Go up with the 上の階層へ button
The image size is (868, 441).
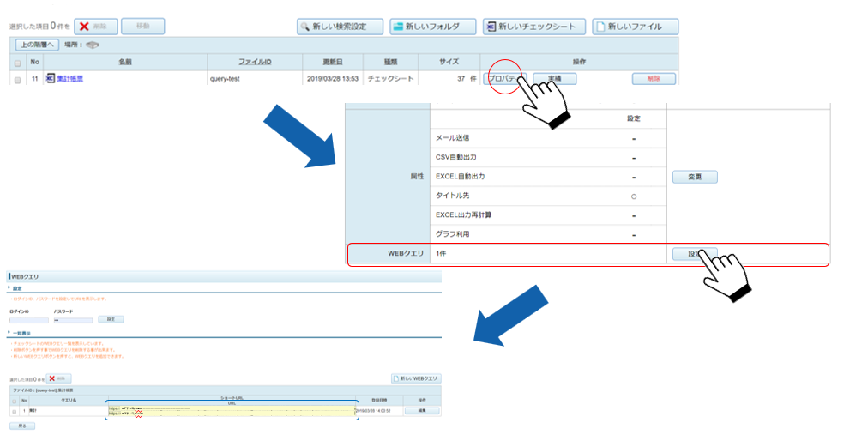(36, 45)
